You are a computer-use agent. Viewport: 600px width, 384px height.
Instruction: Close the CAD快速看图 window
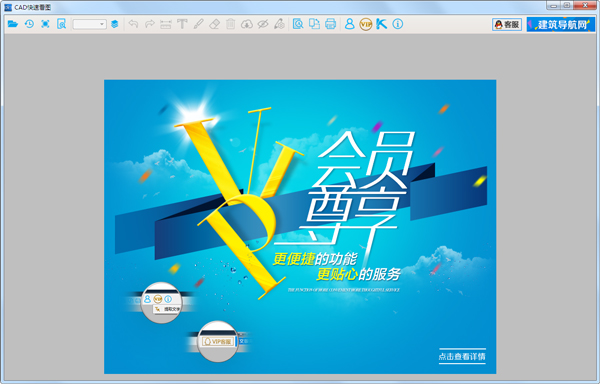(x=585, y=5)
